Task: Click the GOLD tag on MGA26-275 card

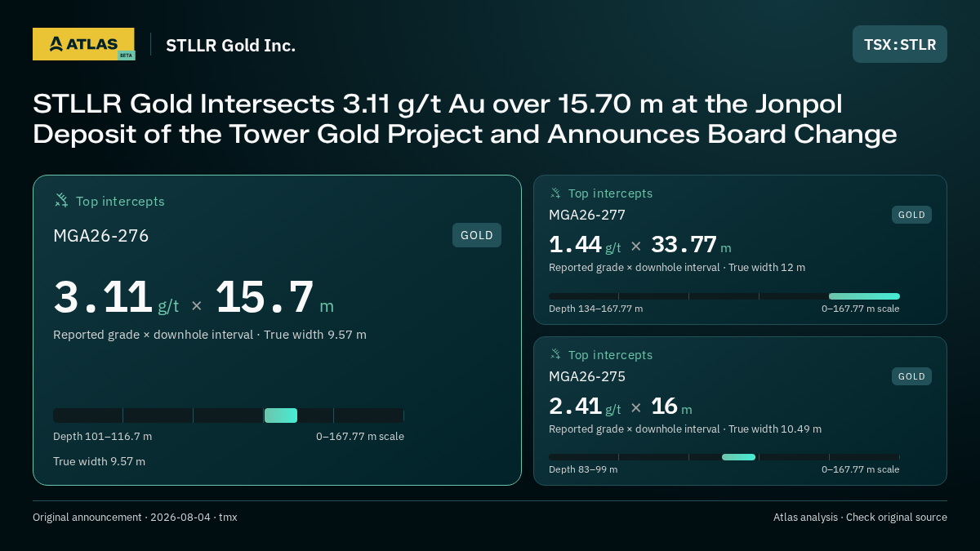Action: coord(911,376)
